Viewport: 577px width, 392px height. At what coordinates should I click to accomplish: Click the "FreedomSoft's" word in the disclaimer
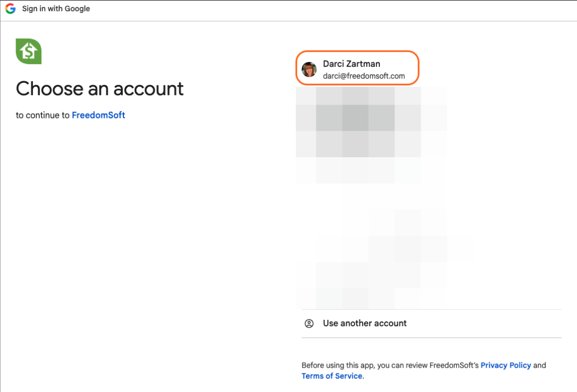(x=454, y=365)
